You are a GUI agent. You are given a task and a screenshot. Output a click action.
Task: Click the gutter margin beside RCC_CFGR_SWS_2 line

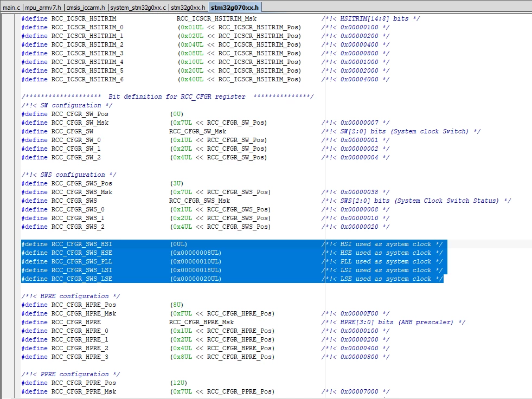[x=7, y=227]
